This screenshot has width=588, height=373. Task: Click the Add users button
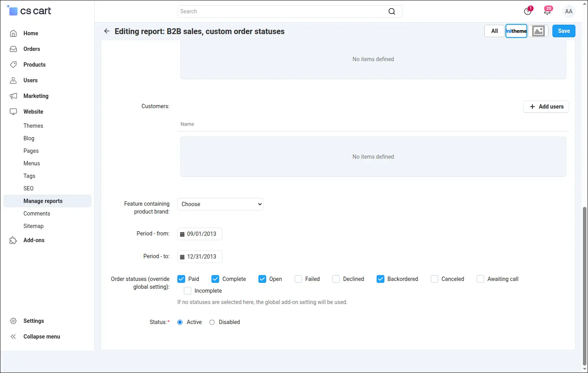(x=546, y=107)
